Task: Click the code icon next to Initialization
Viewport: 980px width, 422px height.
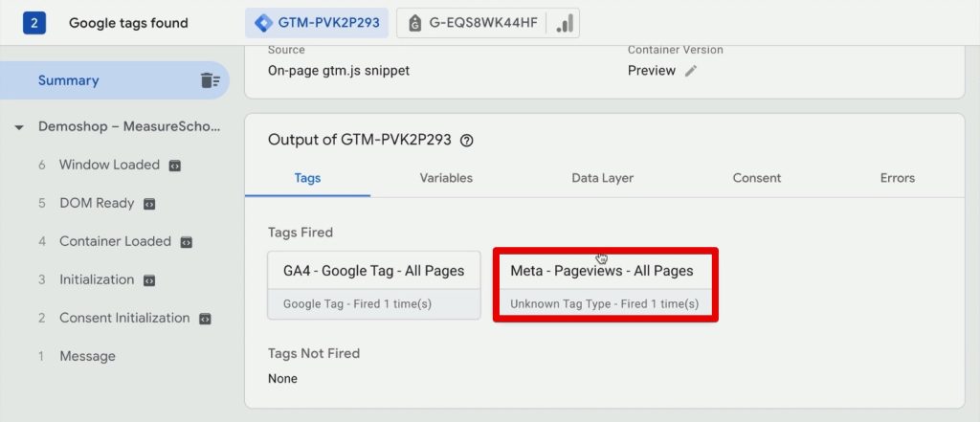Action: 148,280
